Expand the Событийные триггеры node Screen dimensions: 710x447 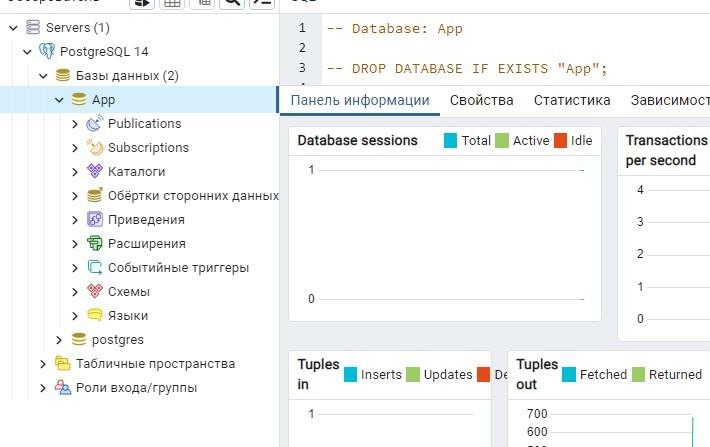(75, 268)
